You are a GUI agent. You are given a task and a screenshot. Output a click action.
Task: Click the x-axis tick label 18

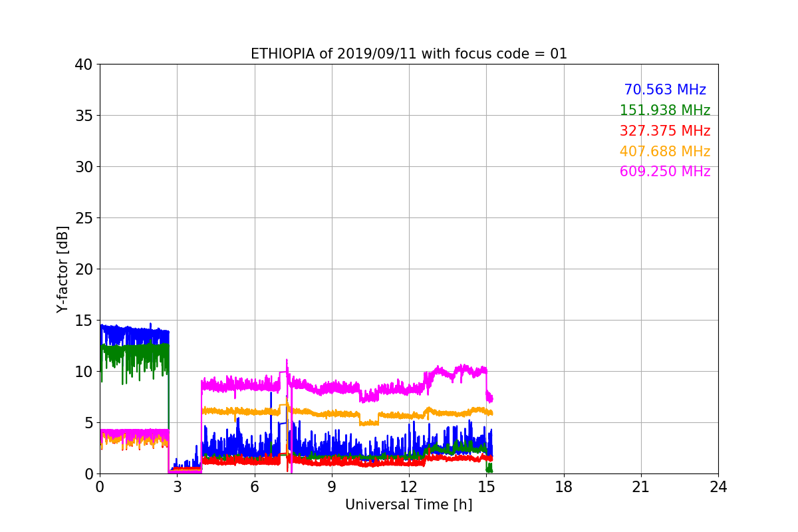click(564, 487)
